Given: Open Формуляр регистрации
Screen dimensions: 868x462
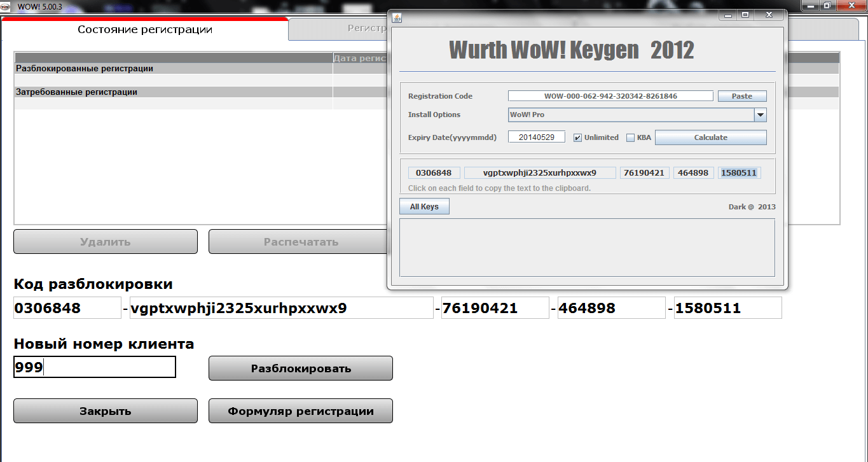Looking at the screenshot, I should pyautogui.click(x=300, y=411).
